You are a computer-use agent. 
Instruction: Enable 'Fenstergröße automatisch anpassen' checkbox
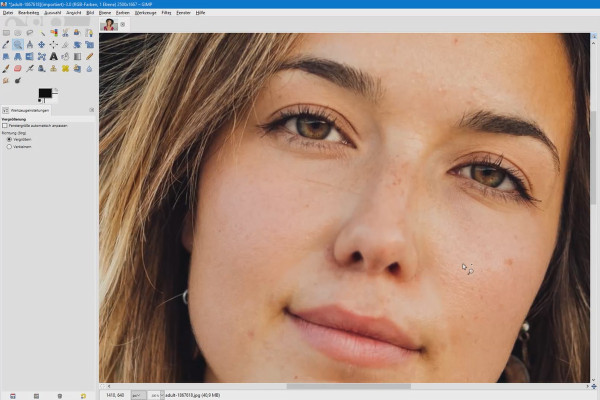tap(5, 126)
